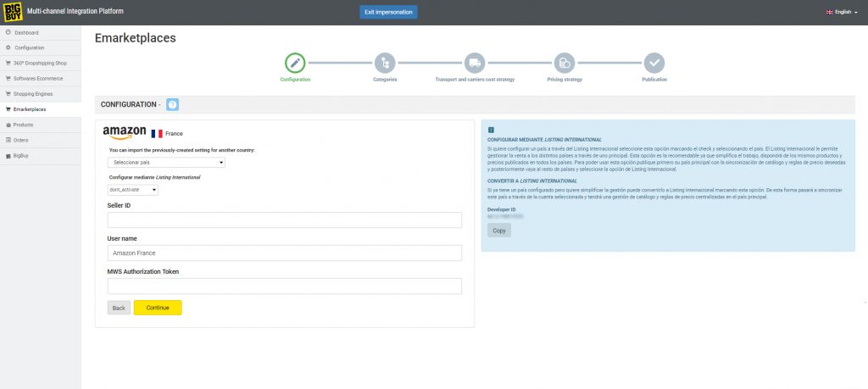Expand the 'dont_activate' Listing International dropdown
This screenshot has height=389, width=868.
(x=133, y=190)
